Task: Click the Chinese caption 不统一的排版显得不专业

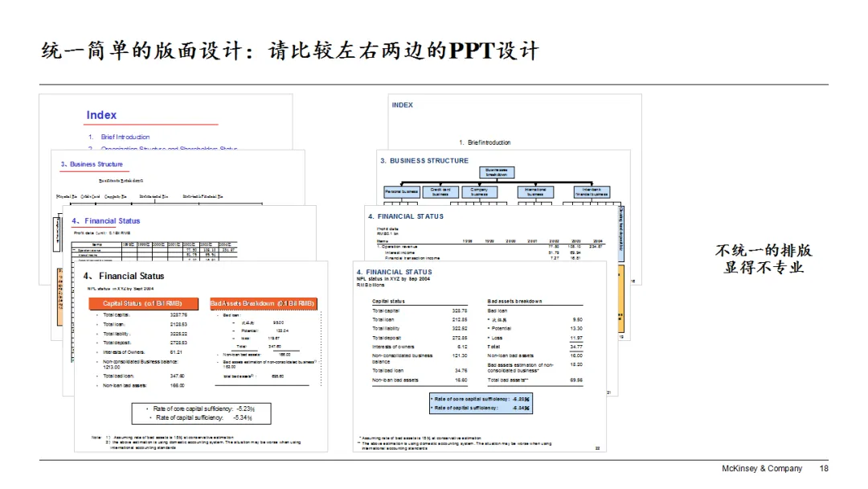Action: 764,259
